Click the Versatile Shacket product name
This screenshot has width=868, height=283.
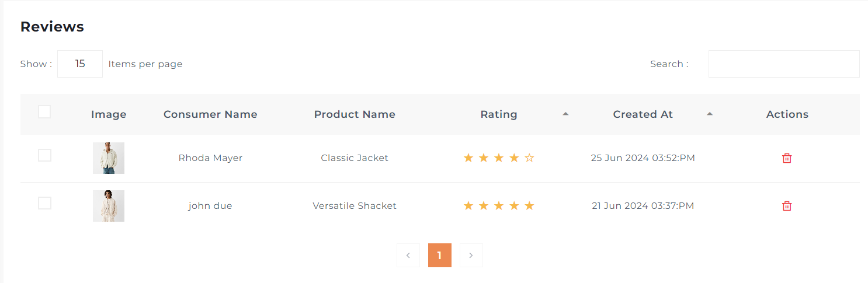click(355, 206)
